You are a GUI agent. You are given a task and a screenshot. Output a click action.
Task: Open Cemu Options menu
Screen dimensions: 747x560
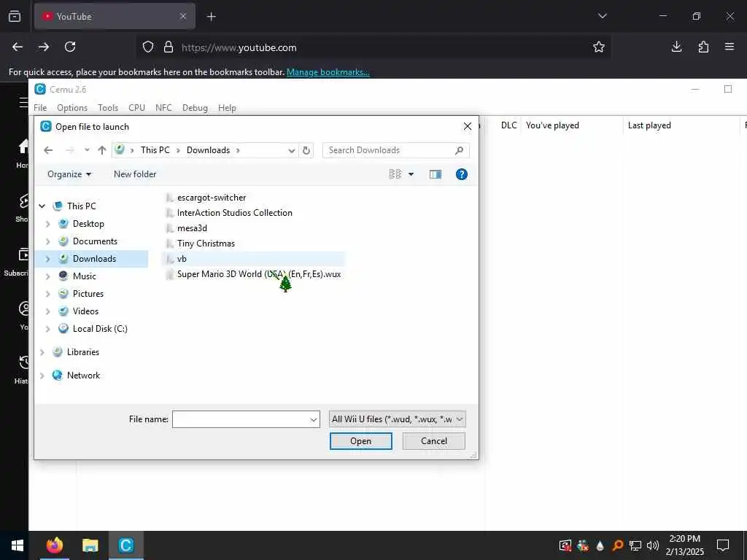tap(72, 108)
